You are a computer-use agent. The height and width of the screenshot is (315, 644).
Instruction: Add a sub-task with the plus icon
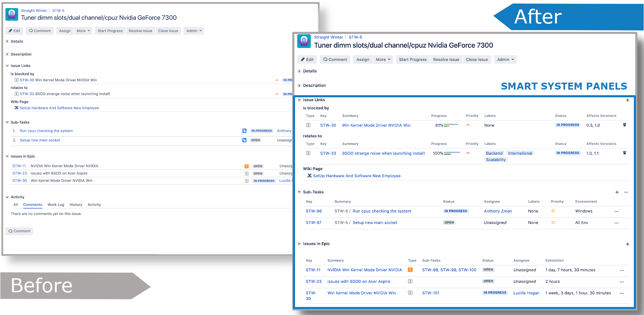point(617,192)
